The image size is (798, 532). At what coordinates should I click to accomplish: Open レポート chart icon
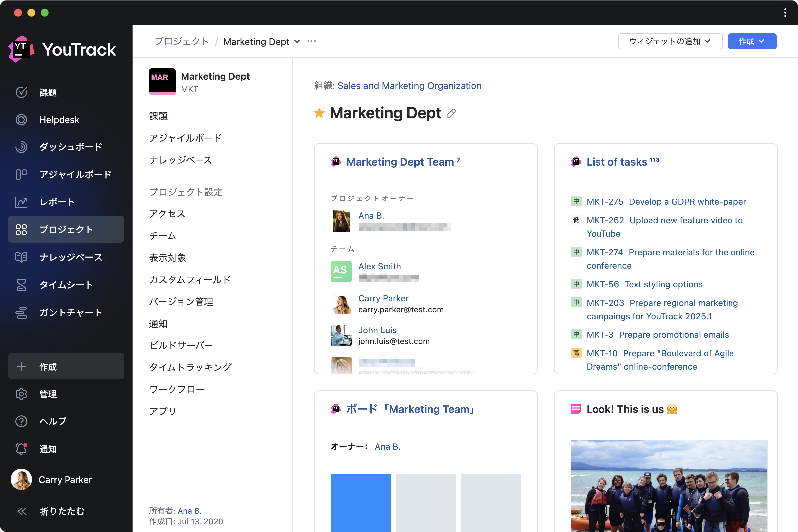click(x=21, y=202)
